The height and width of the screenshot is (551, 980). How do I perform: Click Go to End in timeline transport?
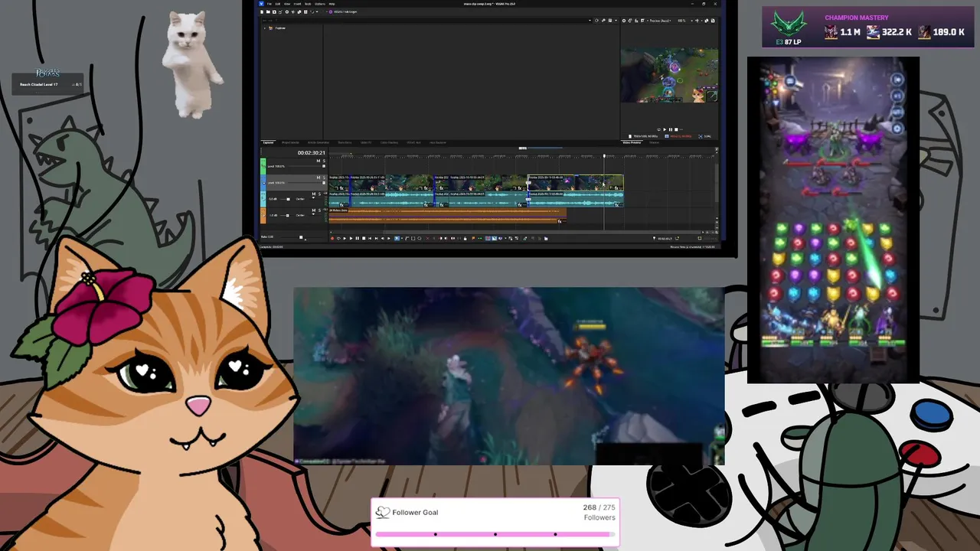click(x=377, y=238)
